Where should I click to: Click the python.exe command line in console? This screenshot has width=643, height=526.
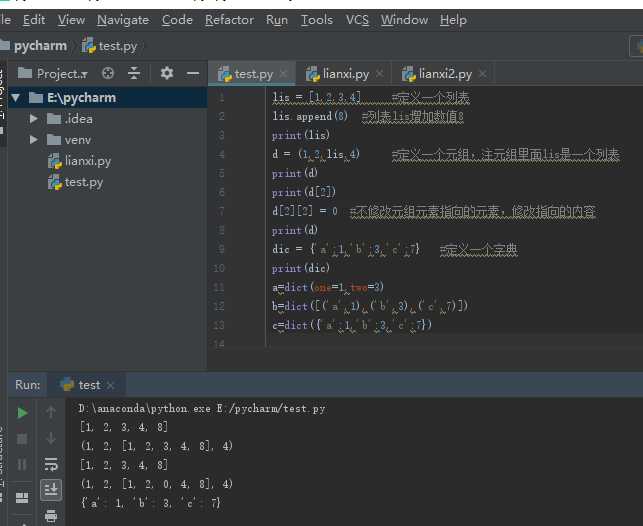[x=202, y=408]
